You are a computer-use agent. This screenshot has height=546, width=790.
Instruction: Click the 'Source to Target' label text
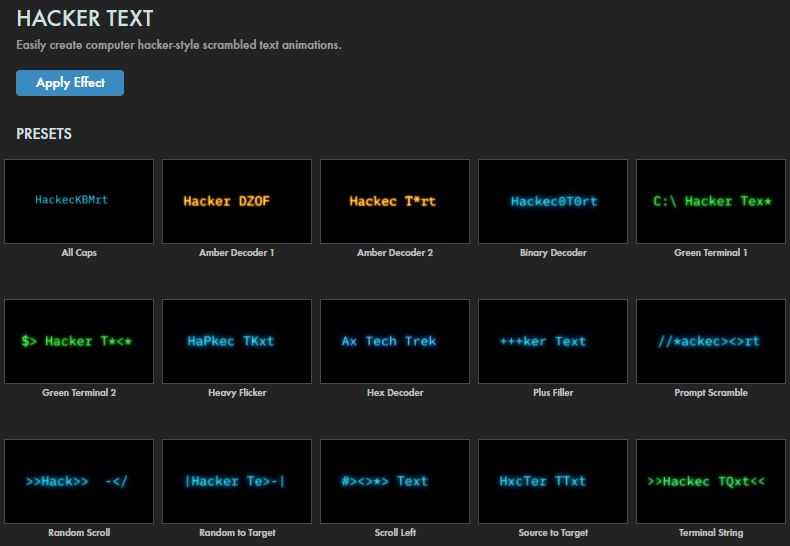click(x=553, y=533)
